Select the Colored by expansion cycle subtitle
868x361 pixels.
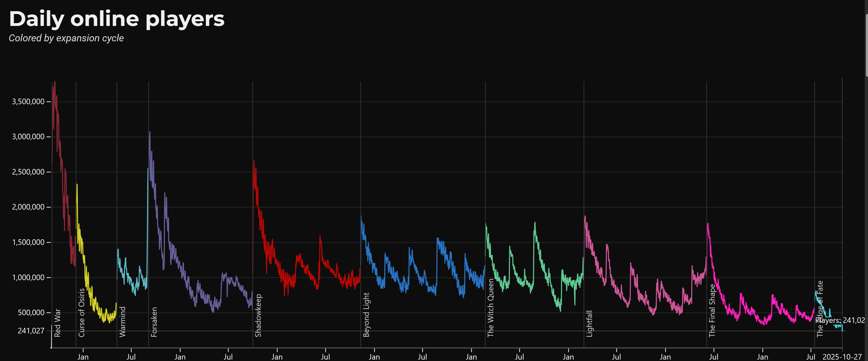pyautogui.click(x=66, y=38)
